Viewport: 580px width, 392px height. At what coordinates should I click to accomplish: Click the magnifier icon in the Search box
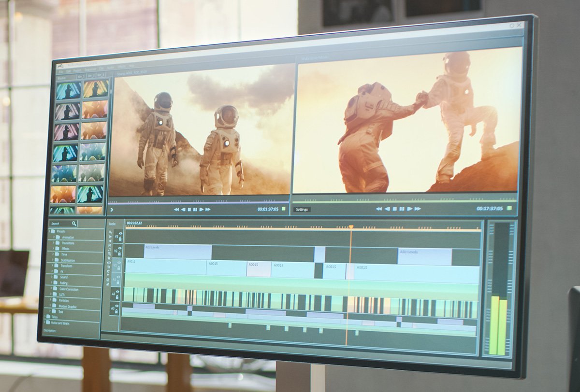74,224
